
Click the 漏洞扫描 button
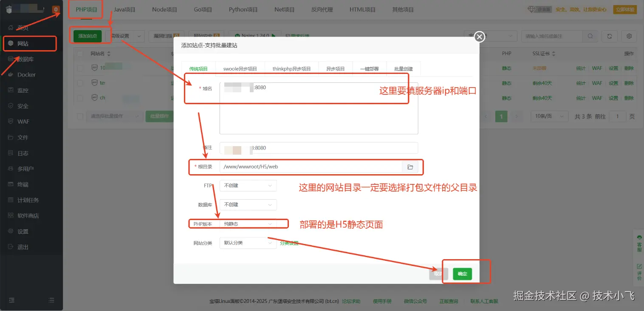(x=166, y=36)
